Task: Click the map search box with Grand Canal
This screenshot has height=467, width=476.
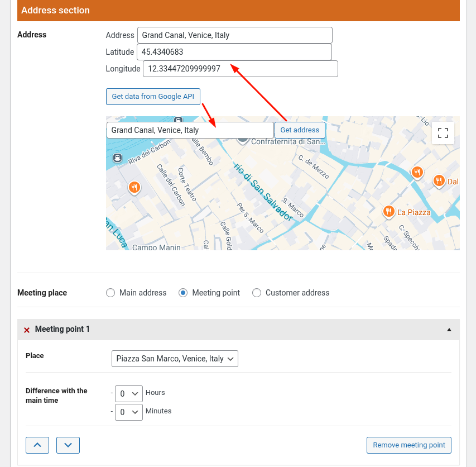Action: point(190,130)
